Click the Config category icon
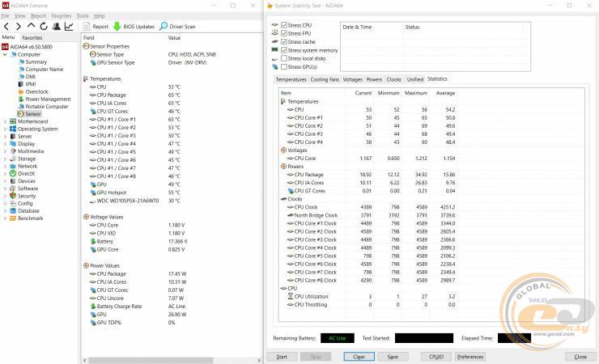 [13, 203]
